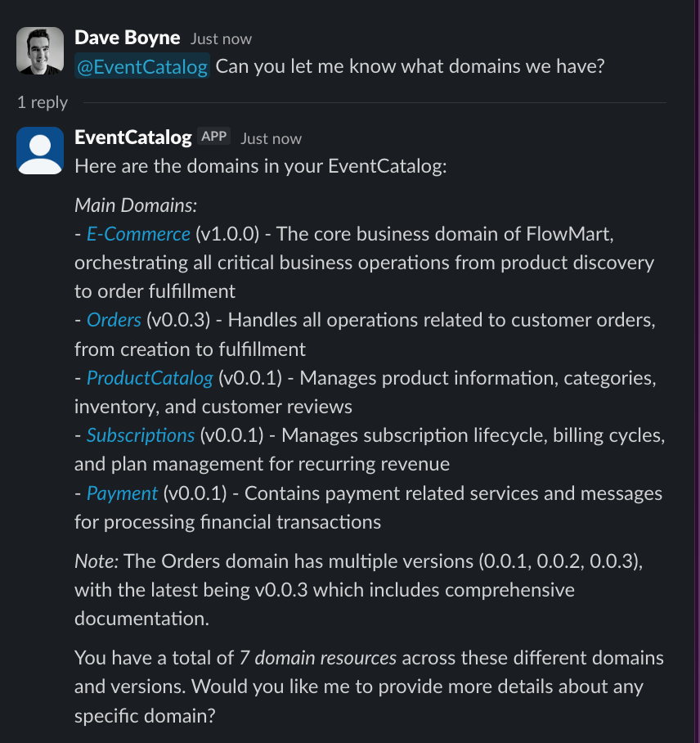Viewport: 700px width, 743px height.
Task: Click the closing question about specific domains
Action: coord(368,700)
